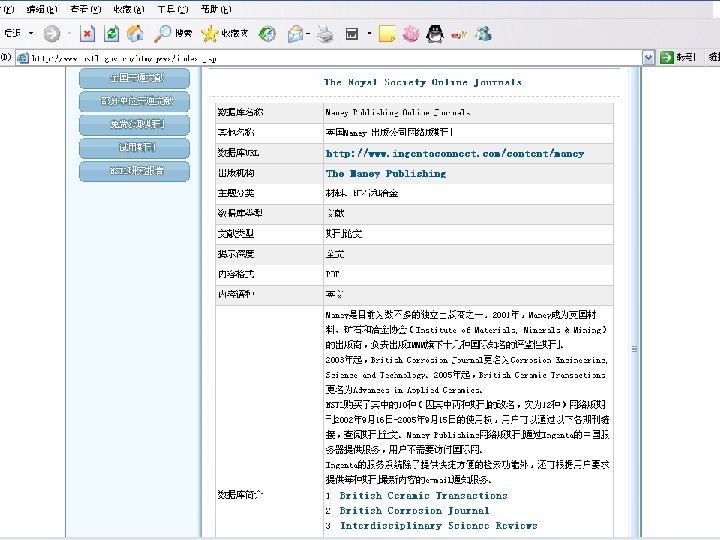720x540 pixels.
Task: Click the 期刊论文 document type cell
Action: coord(468,234)
